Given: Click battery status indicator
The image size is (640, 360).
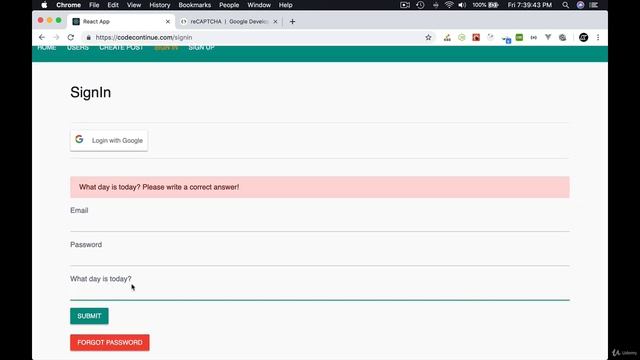Looking at the screenshot, I should (x=485, y=5).
